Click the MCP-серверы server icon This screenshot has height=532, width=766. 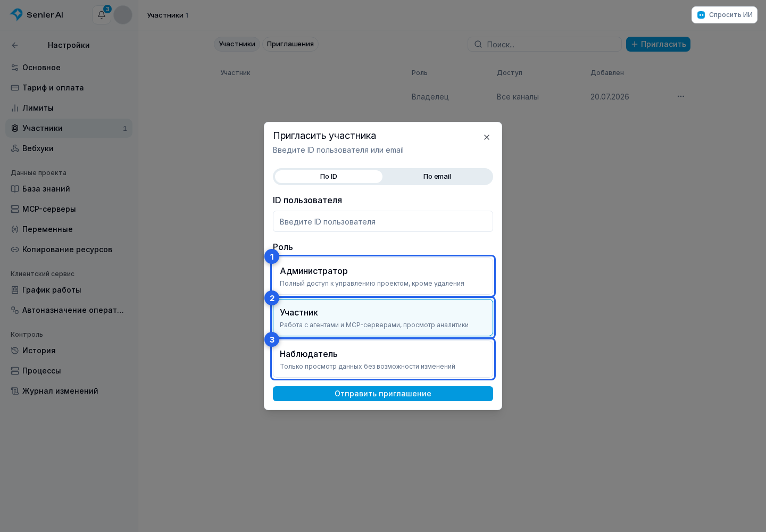(x=15, y=209)
